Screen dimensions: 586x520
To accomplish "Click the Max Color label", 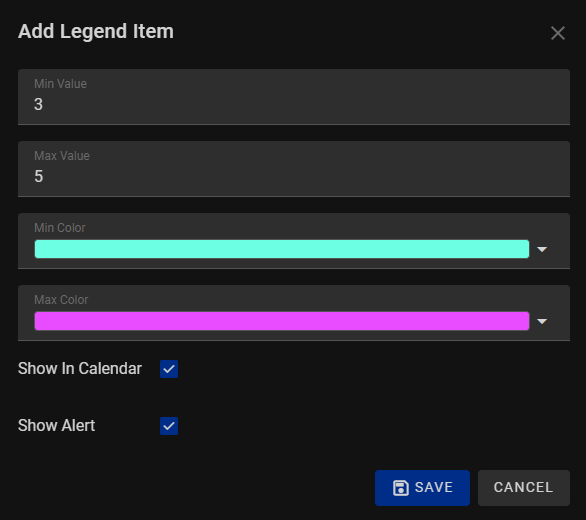I will point(61,300).
